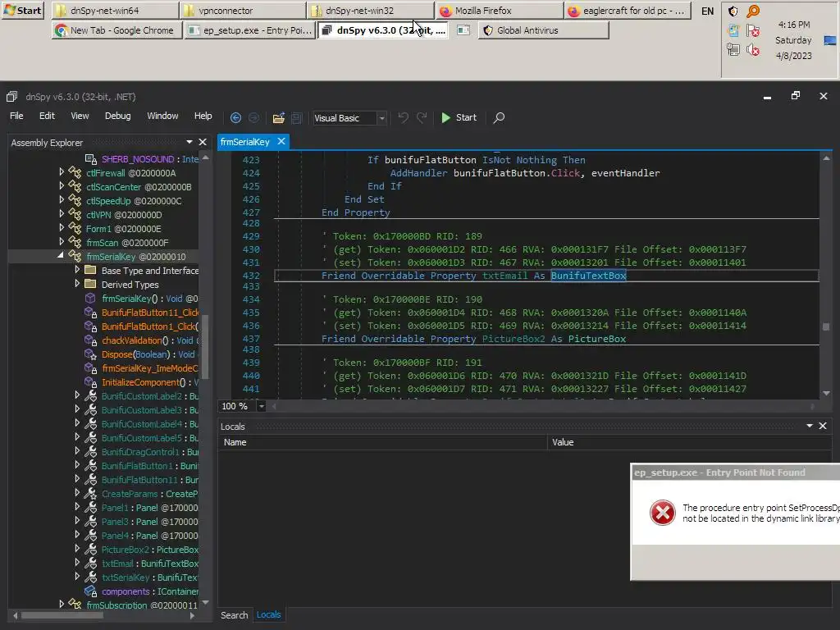This screenshot has width=840, height=630.
Task: Select Dispose(Boolean) method
Action: click(148, 354)
